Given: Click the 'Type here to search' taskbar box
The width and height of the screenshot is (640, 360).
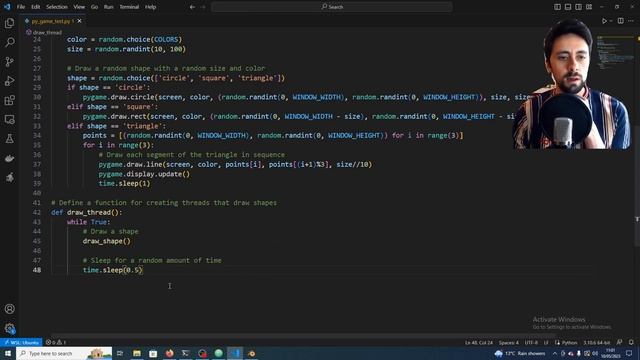Looking at the screenshot, I should 64,353.
